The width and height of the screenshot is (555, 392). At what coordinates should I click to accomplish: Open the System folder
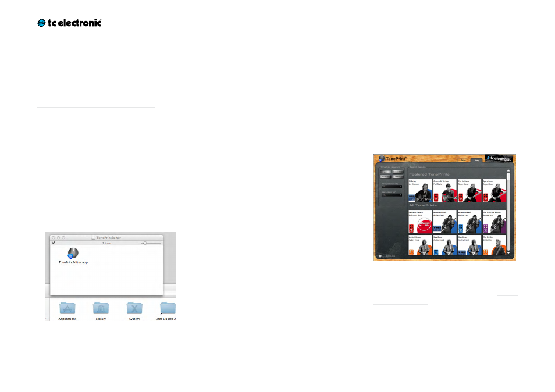(134, 308)
